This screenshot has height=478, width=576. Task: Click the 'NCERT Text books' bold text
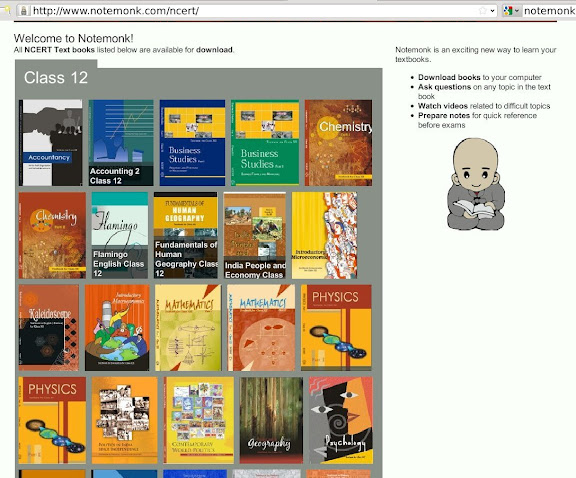[60, 50]
